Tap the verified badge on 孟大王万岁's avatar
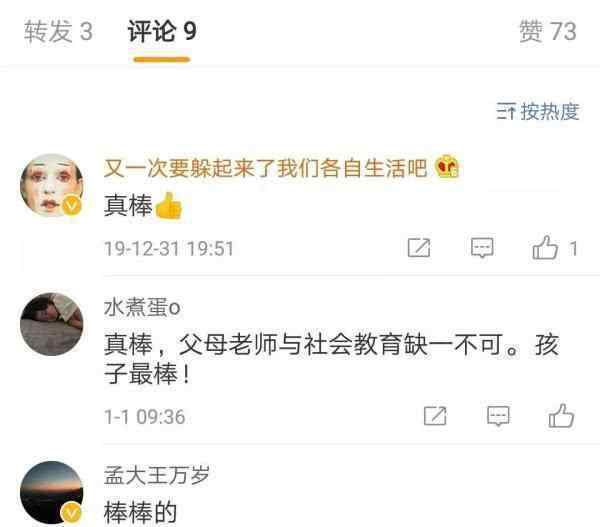The height and width of the screenshot is (527, 600). click(72, 512)
